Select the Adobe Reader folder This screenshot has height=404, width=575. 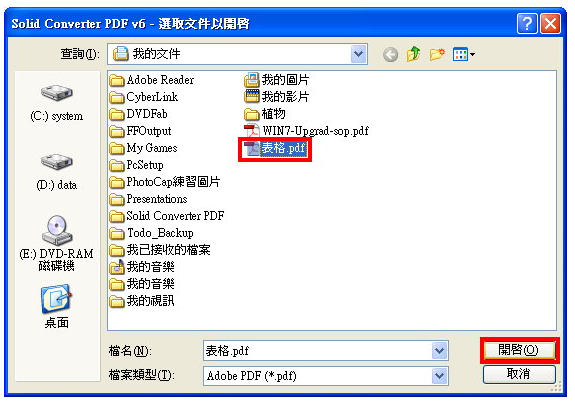(151, 80)
